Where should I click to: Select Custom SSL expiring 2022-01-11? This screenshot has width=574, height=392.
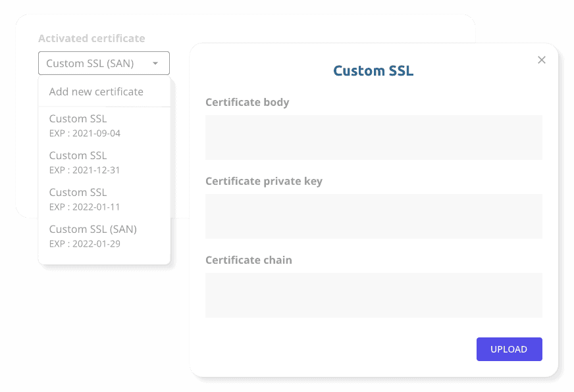point(104,199)
